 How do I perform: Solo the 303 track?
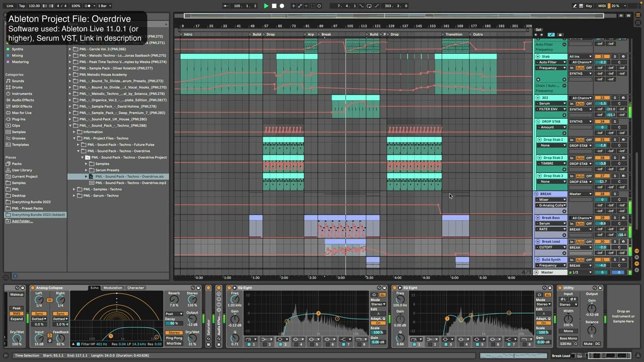click(x=614, y=98)
